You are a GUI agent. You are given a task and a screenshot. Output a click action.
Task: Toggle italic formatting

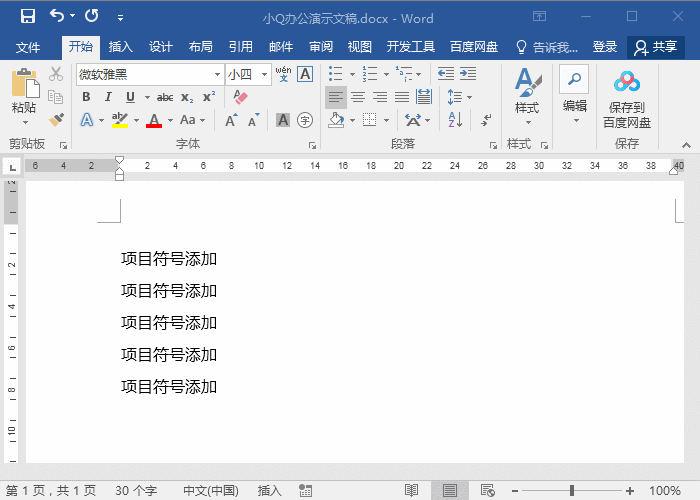coord(108,97)
